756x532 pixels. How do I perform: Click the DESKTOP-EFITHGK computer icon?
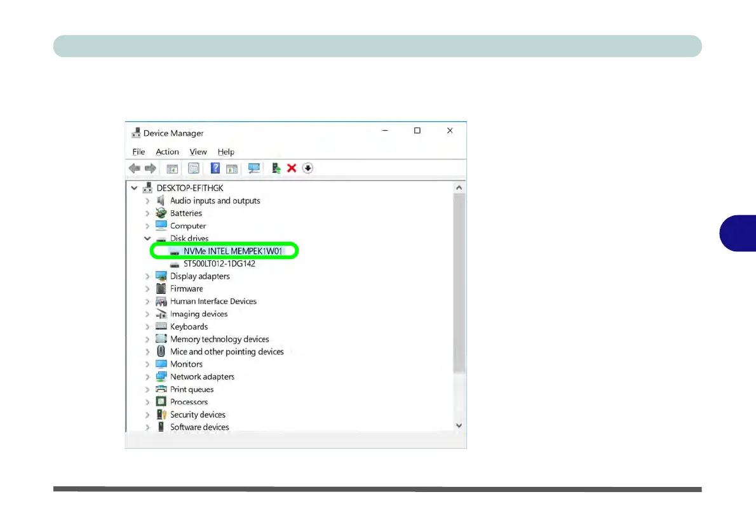click(147, 187)
